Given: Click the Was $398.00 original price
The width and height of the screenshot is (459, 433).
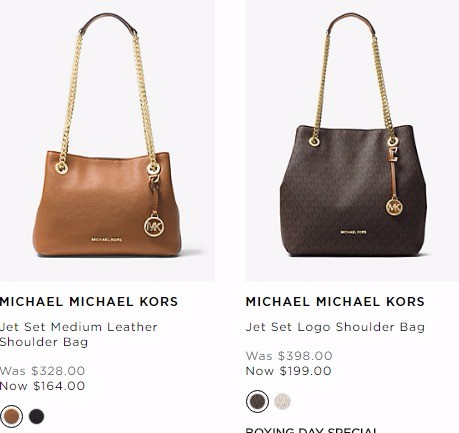Looking at the screenshot, I should (289, 356).
